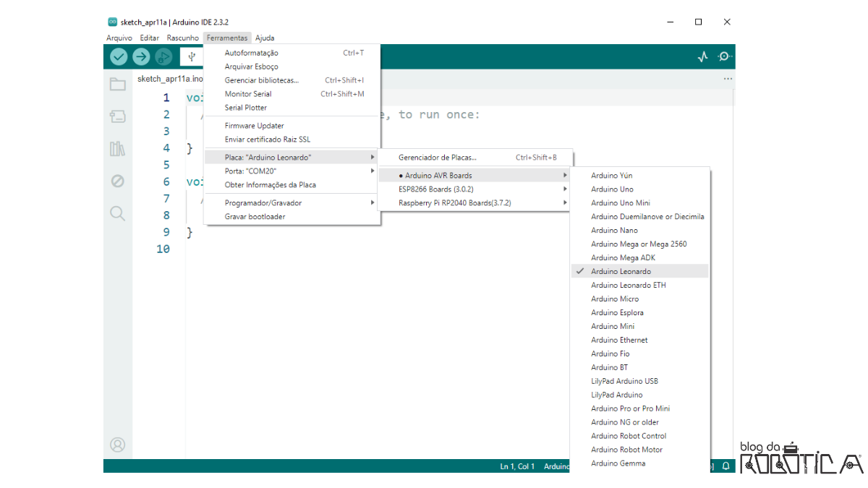Open the Serial Monitor toolbar icon
This screenshot has height=488, width=868.
pos(724,56)
